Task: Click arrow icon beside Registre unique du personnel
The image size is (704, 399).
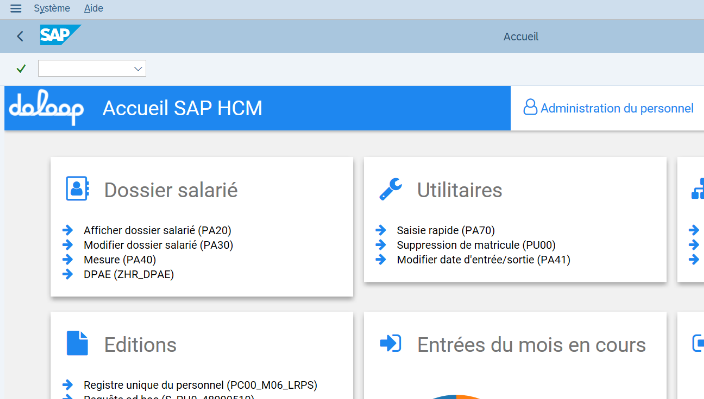Action: point(68,385)
